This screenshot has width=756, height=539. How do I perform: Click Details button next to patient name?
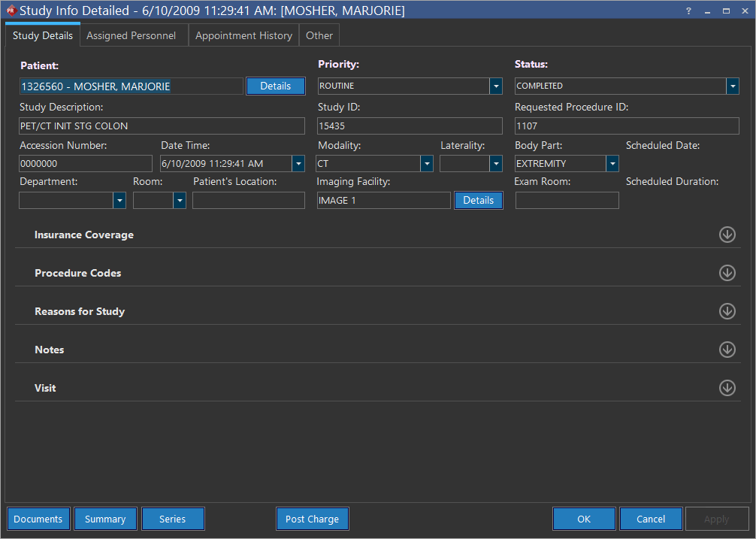(275, 86)
